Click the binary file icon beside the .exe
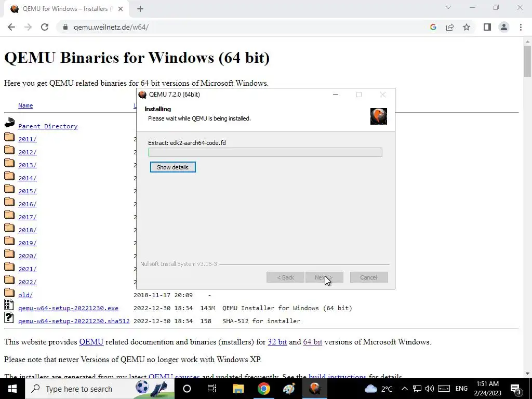 tap(9, 304)
